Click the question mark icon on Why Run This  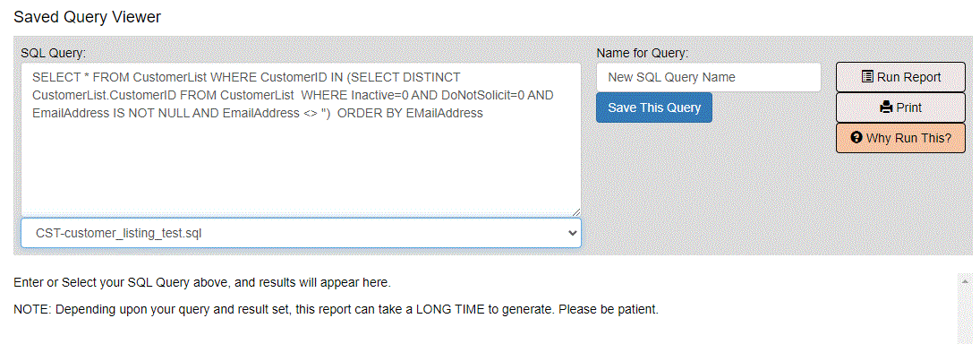coord(856,138)
